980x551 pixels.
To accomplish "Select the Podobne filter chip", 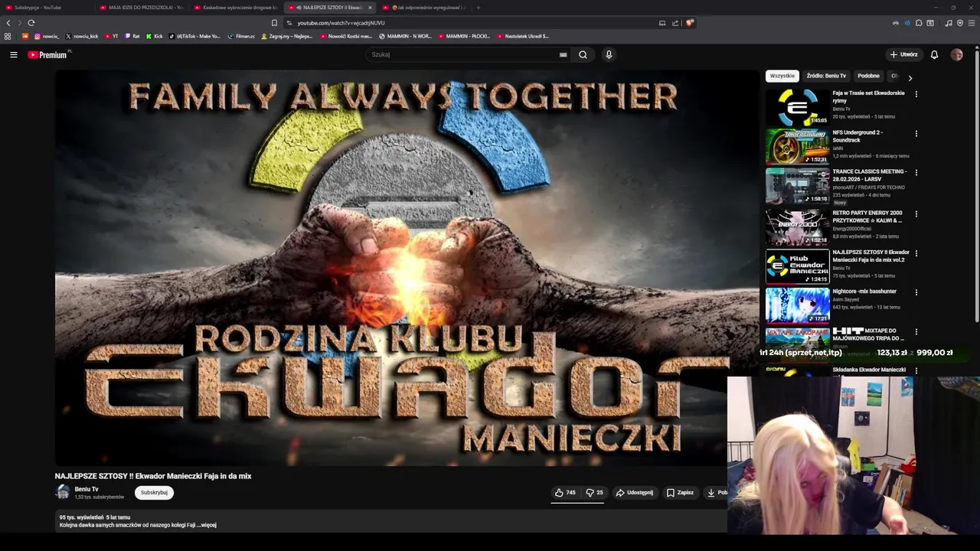I will point(868,76).
